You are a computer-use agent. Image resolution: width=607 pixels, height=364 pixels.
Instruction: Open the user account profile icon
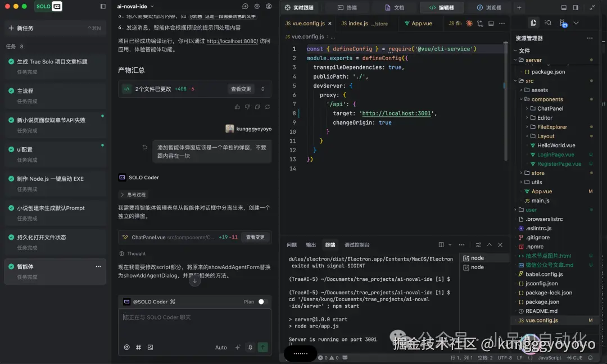point(269,7)
